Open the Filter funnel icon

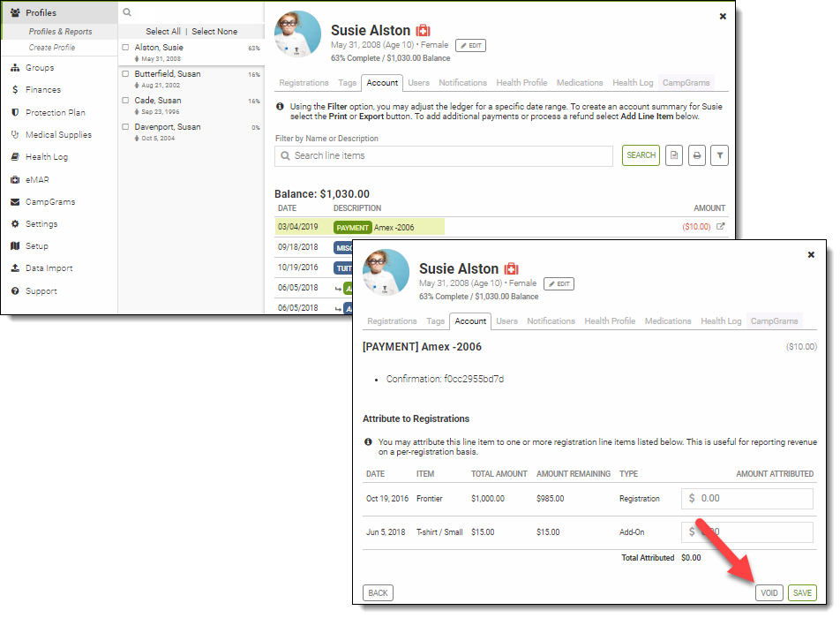pyautogui.click(x=720, y=156)
